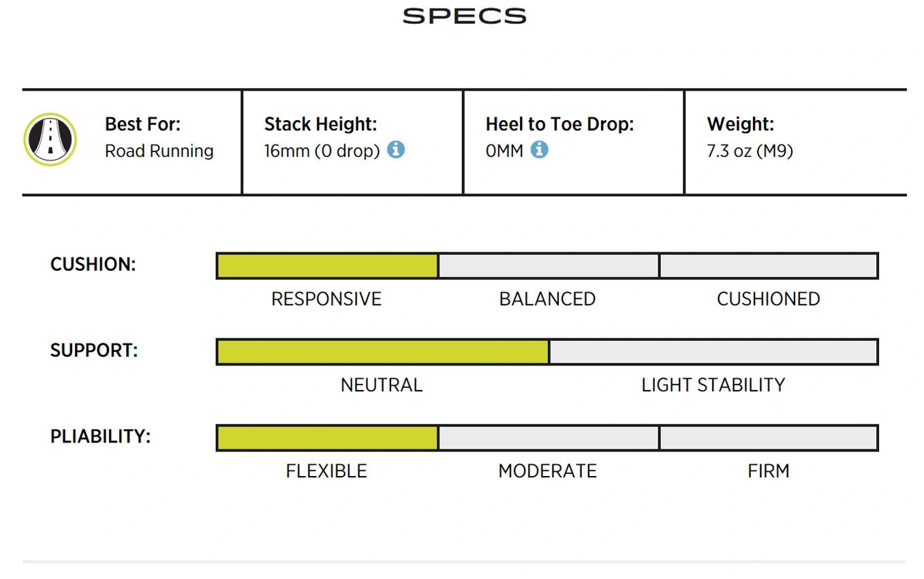Select the Flexible pliability bar segment
924x579 pixels.
pyautogui.click(x=327, y=437)
